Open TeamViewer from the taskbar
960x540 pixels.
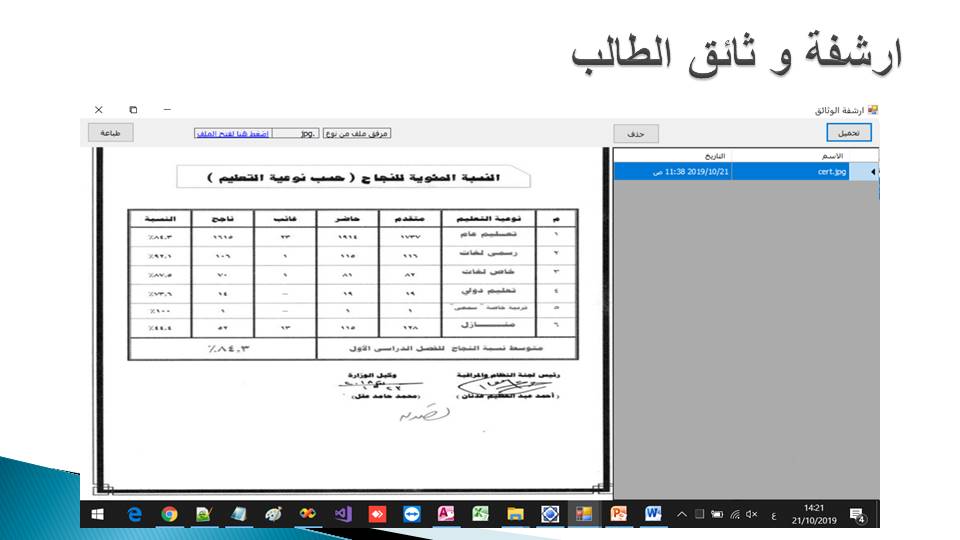[x=412, y=514]
